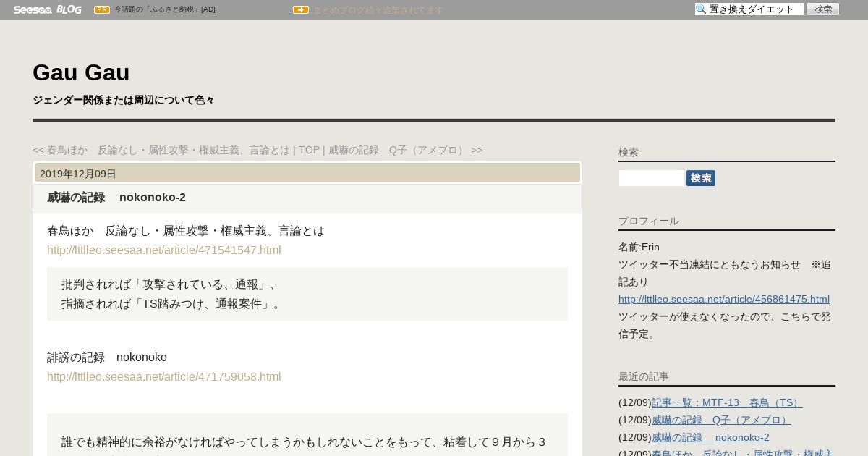Screen dimensions: 868x456
Task: Click the magnifier icon in top search
Action: click(x=701, y=9)
